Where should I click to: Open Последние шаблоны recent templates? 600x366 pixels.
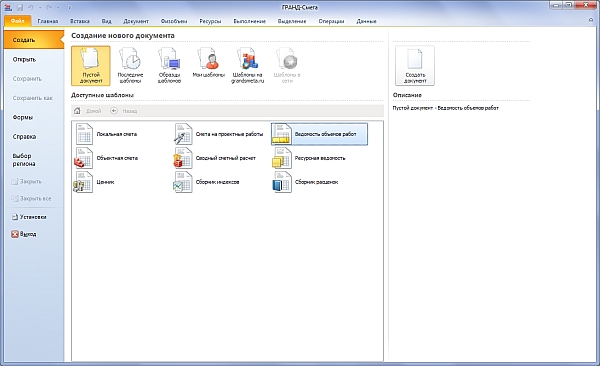point(130,66)
